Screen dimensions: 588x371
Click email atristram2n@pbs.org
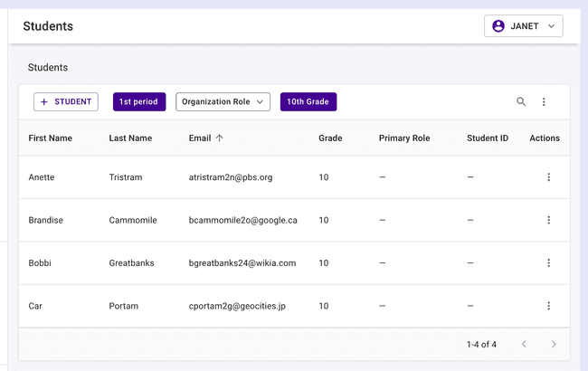tap(231, 177)
